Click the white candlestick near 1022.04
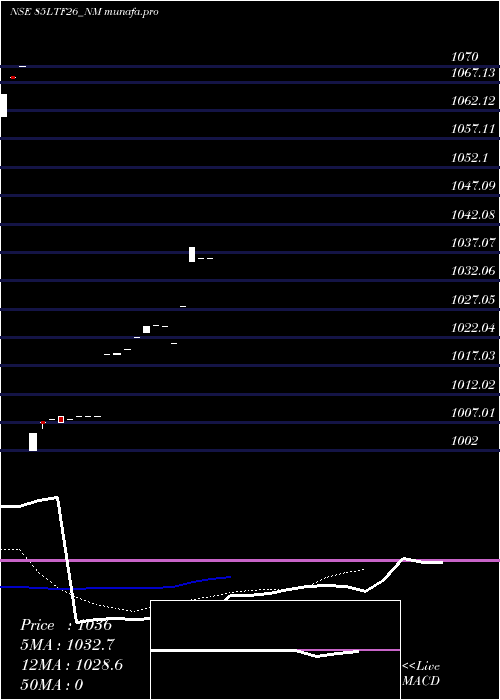Viewport: 500px width, 700px height. point(146,329)
